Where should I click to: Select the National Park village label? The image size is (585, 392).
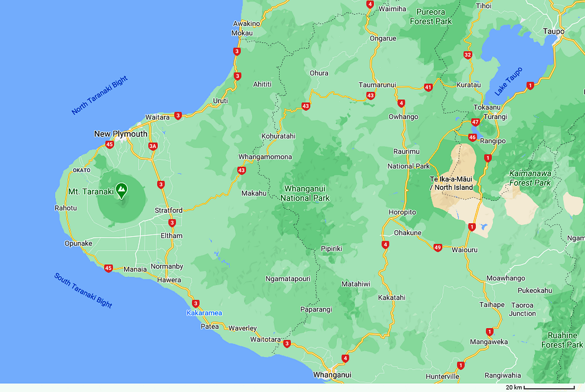coord(409,166)
